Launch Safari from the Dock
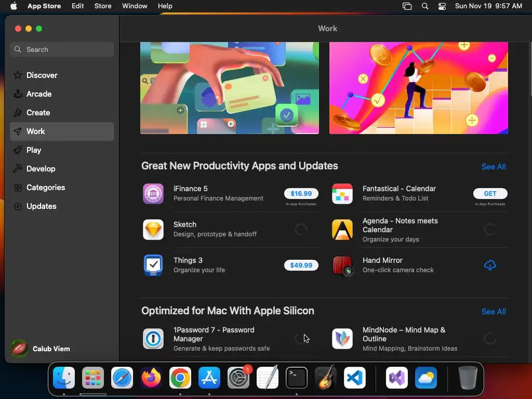 [x=122, y=378]
